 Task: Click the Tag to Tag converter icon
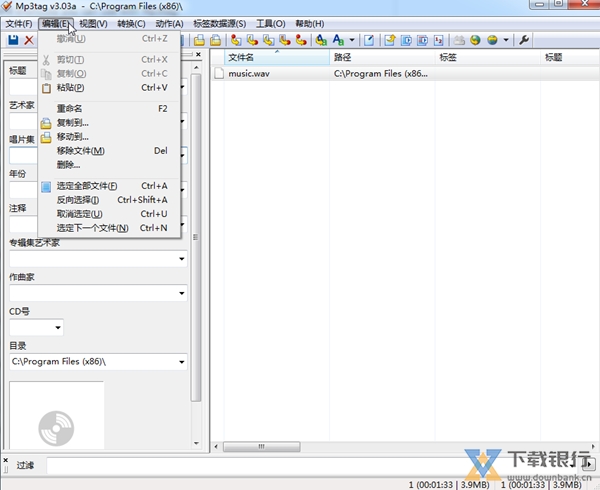pos(301,40)
